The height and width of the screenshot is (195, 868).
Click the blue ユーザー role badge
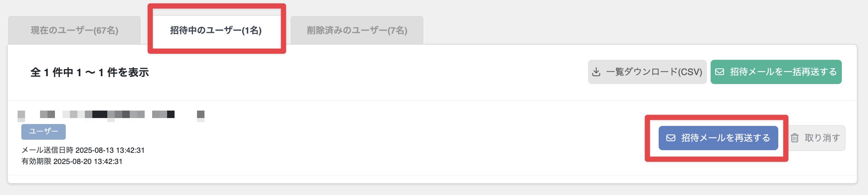43,131
